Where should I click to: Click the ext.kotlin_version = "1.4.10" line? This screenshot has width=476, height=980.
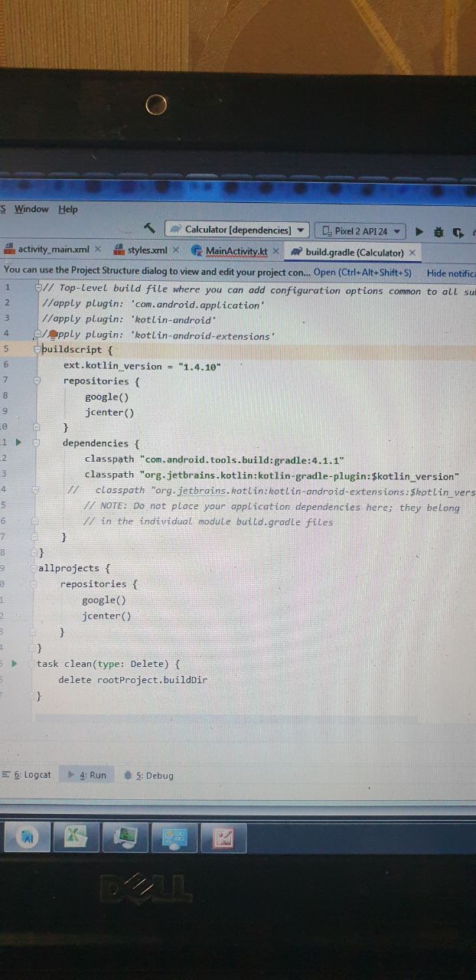[142, 366]
